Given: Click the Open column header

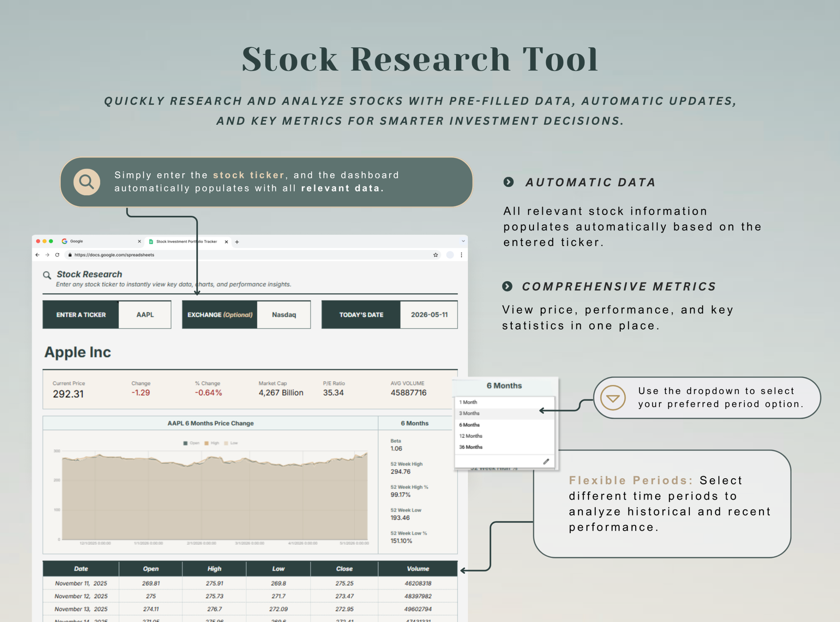Looking at the screenshot, I should pyautogui.click(x=151, y=569).
